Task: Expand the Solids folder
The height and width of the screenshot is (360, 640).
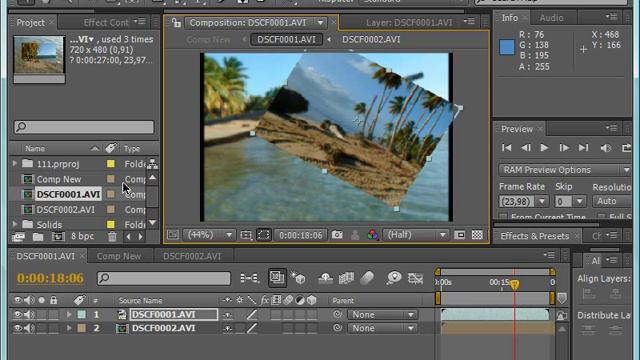Action: [x=15, y=224]
